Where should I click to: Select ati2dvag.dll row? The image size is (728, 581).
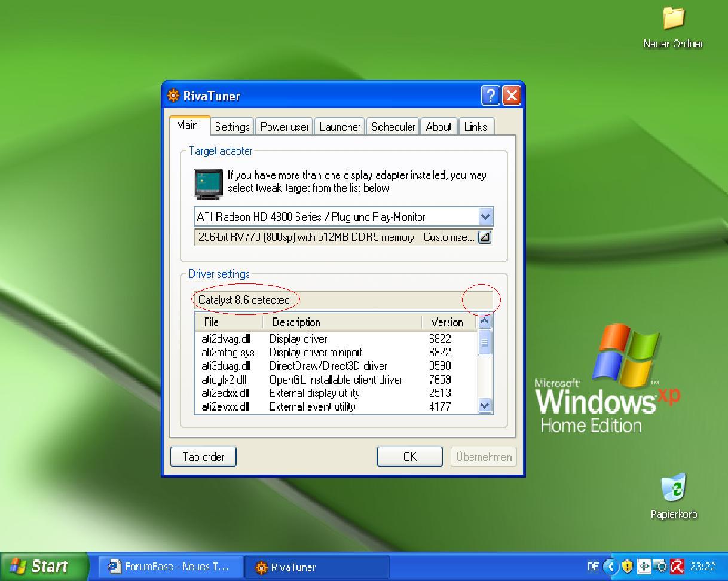tap(335, 339)
